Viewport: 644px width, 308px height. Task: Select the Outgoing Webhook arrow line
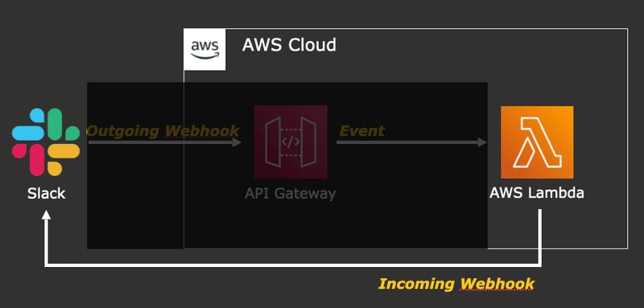[x=165, y=142]
